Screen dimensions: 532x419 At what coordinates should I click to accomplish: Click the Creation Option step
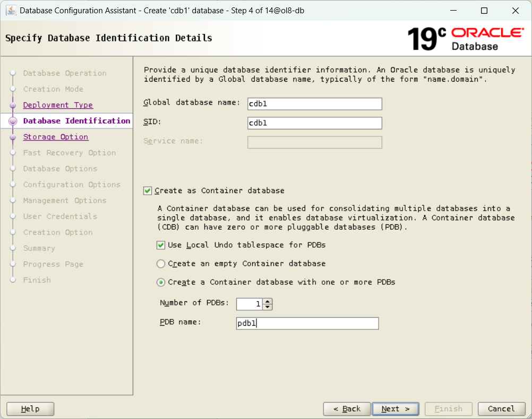[58, 232]
